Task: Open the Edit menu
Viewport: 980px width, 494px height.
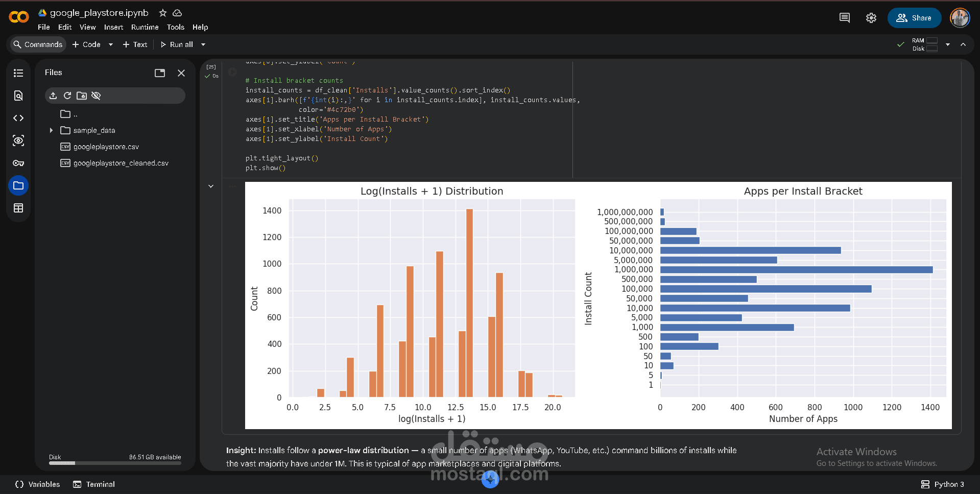Action: point(65,27)
